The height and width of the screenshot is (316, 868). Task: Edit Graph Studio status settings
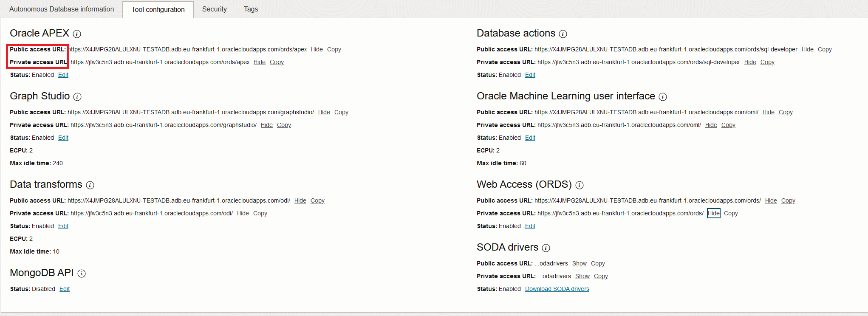pyautogui.click(x=63, y=138)
